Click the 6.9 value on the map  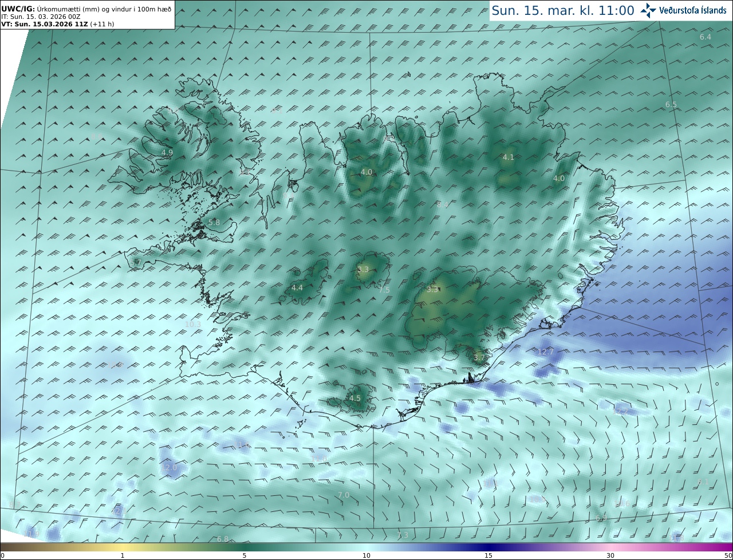[x=601, y=518]
